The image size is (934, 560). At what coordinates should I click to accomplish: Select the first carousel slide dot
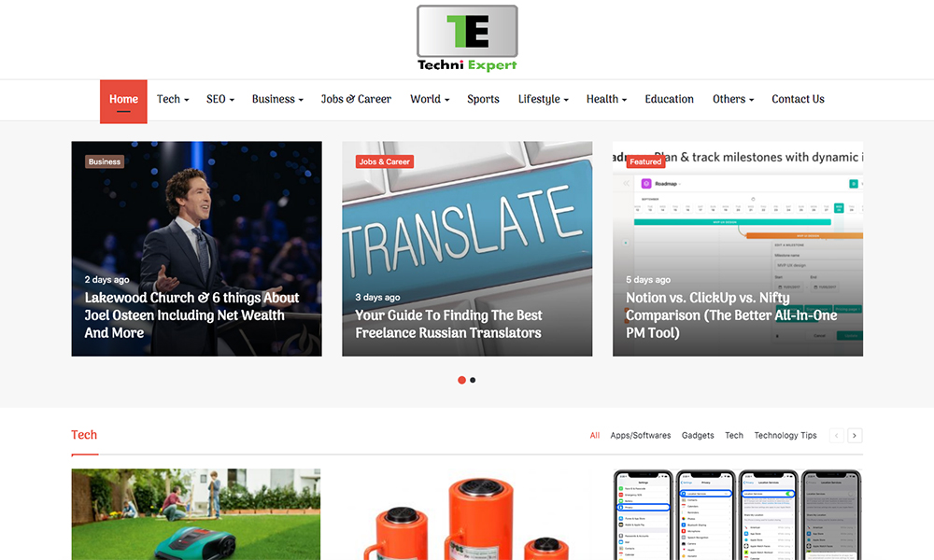(x=461, y=380)
